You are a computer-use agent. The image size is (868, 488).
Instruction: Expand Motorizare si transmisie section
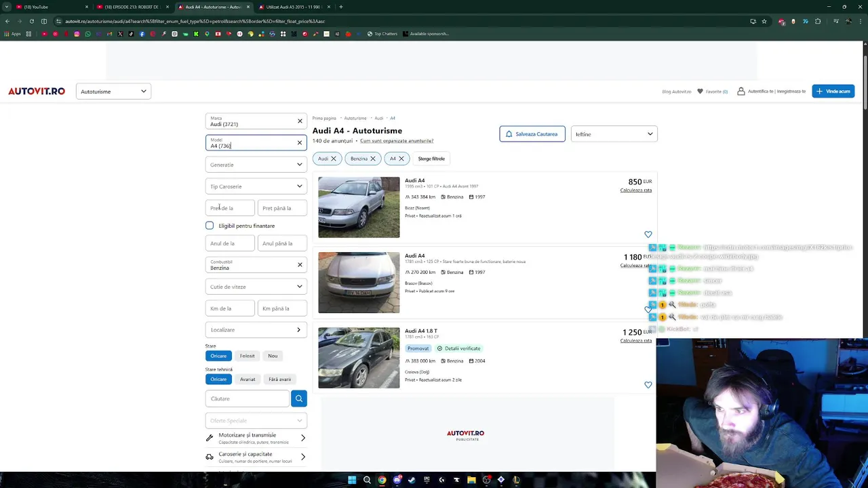point(256,438)
